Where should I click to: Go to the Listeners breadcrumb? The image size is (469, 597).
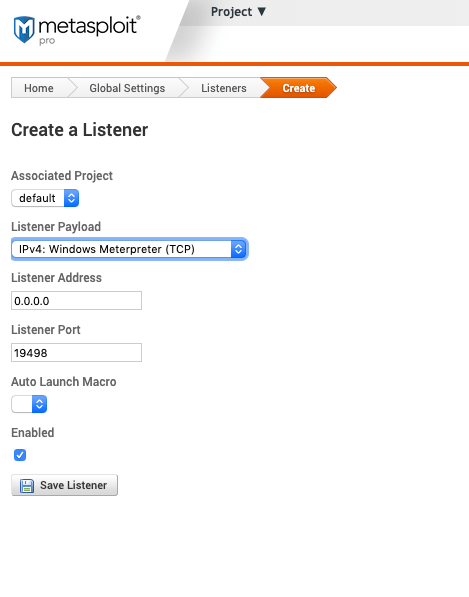224,88
